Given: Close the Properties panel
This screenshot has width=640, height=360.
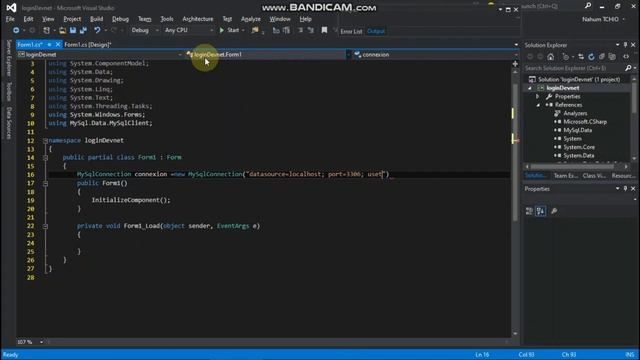Looking at the screenshot, I should coord(633,189).
